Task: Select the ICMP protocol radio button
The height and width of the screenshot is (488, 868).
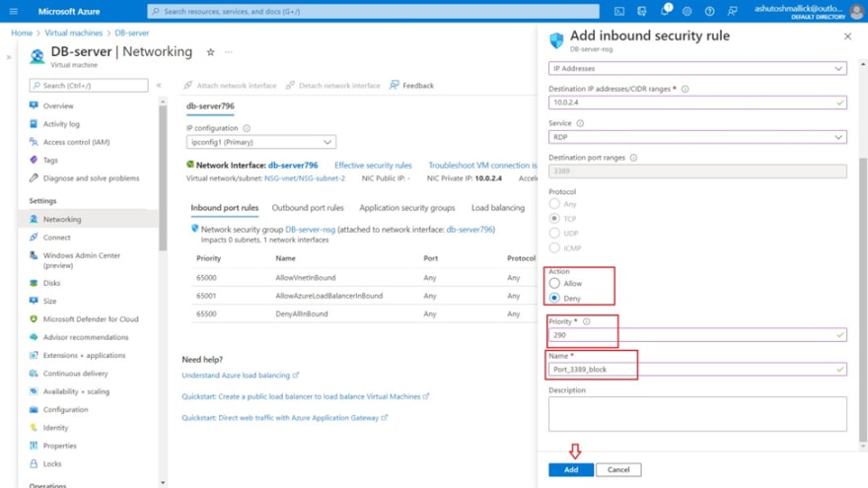Action: coord(554,247)
